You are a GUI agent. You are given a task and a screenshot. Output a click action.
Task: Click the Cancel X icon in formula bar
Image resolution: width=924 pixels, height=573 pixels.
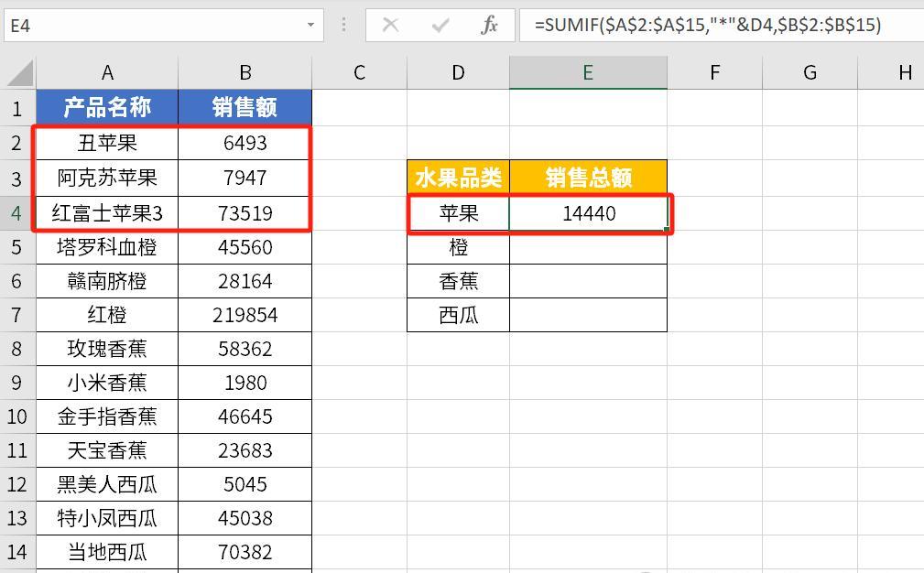pyautogui.click(x=390, y=26)
